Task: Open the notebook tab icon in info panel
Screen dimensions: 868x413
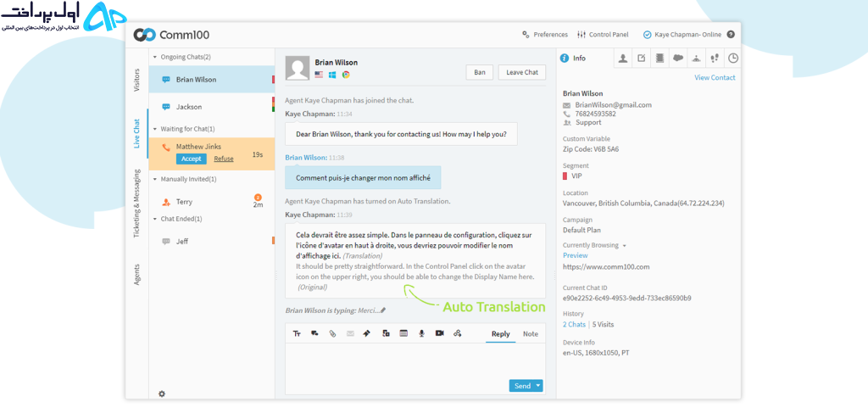Action: tap(659, 59)
